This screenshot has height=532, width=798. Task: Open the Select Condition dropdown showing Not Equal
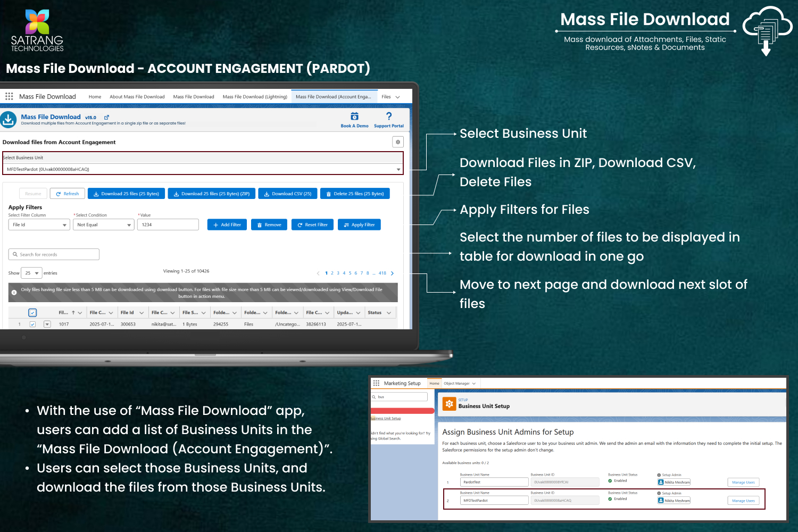tap(103, 225)
